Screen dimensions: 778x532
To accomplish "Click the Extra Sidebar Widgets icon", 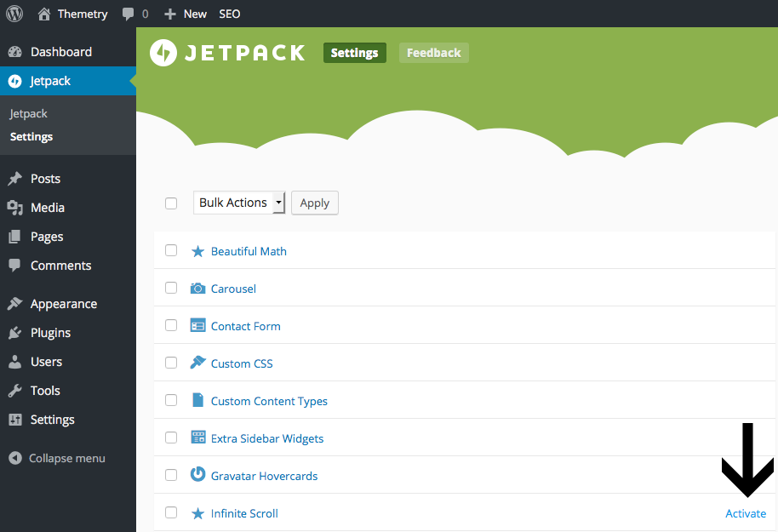I will [x=197, y=438].
